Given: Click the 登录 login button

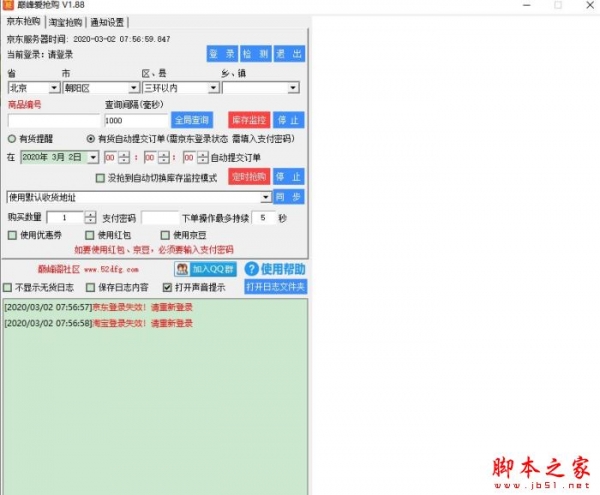Looking at the screenshot, I should point(222,54).
